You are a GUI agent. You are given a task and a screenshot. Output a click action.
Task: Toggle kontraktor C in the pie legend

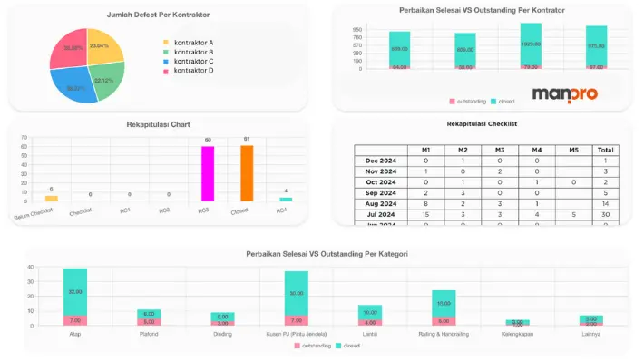[189, 61]
